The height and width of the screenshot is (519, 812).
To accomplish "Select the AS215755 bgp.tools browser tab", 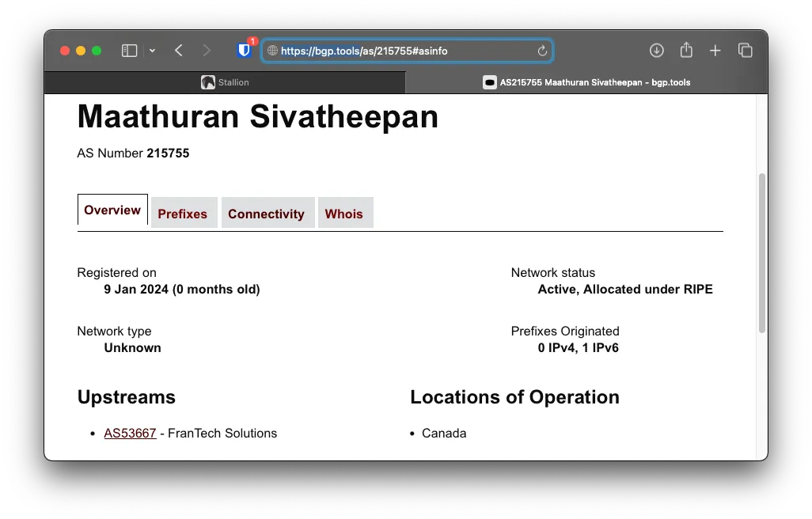I will pos(586,82).
